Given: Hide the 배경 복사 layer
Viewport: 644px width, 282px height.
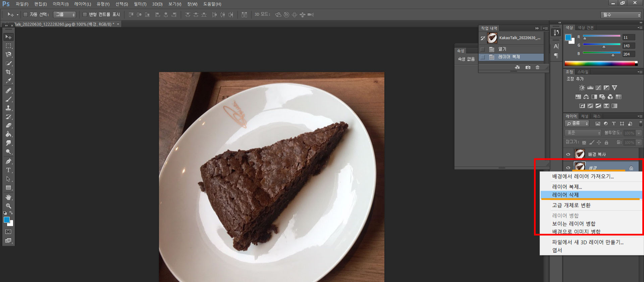Looking at the screenshot, I should (568, 154).
